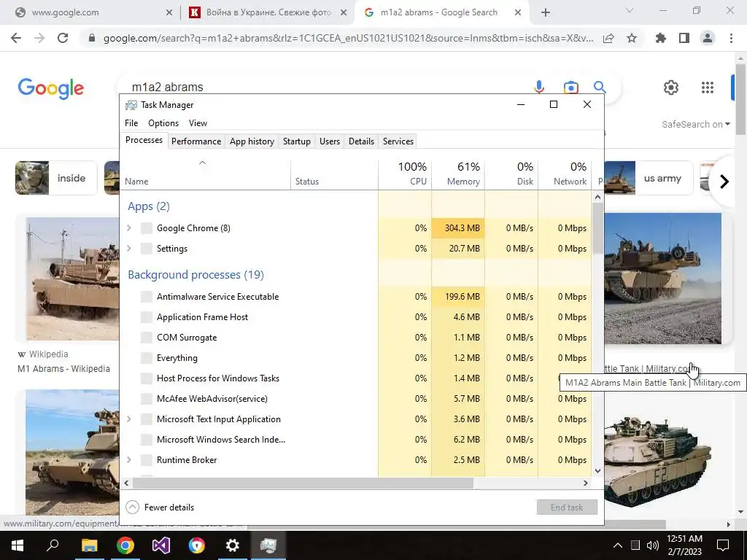
Task: Open the Google apps grid icon
Action: coord(708,87)
